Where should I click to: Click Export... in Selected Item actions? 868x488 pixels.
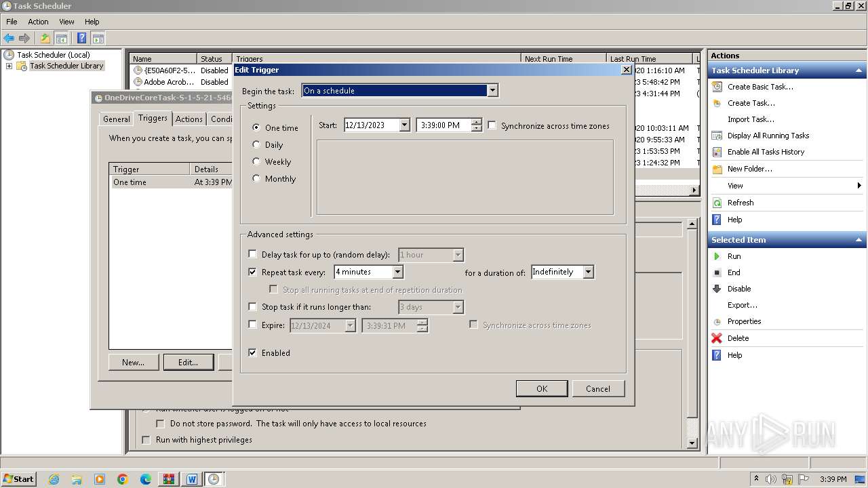click(x=743, y=305)
